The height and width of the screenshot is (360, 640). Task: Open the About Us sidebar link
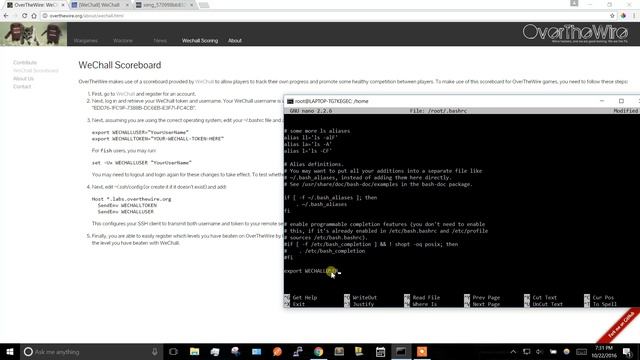[23, 78]
